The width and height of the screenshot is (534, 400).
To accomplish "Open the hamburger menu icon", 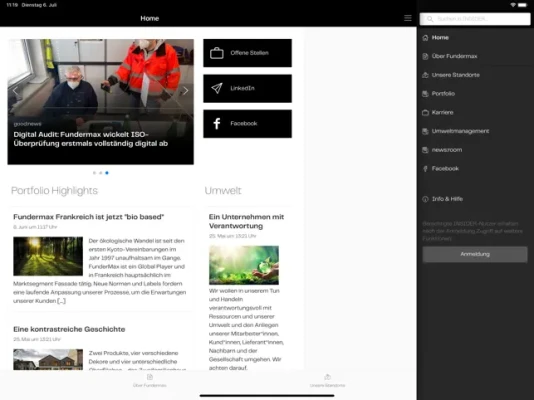I will pyautogui.click(x=408, y=18).
